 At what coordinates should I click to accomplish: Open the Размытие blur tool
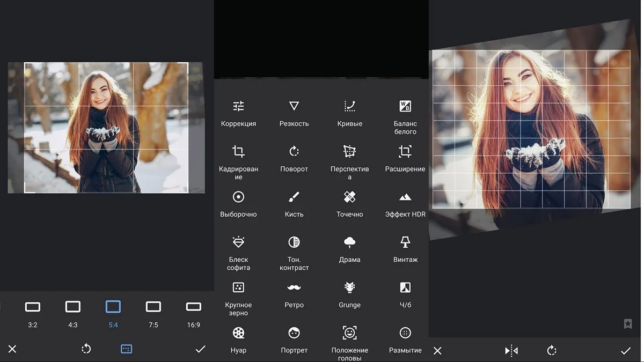[405, 340]
